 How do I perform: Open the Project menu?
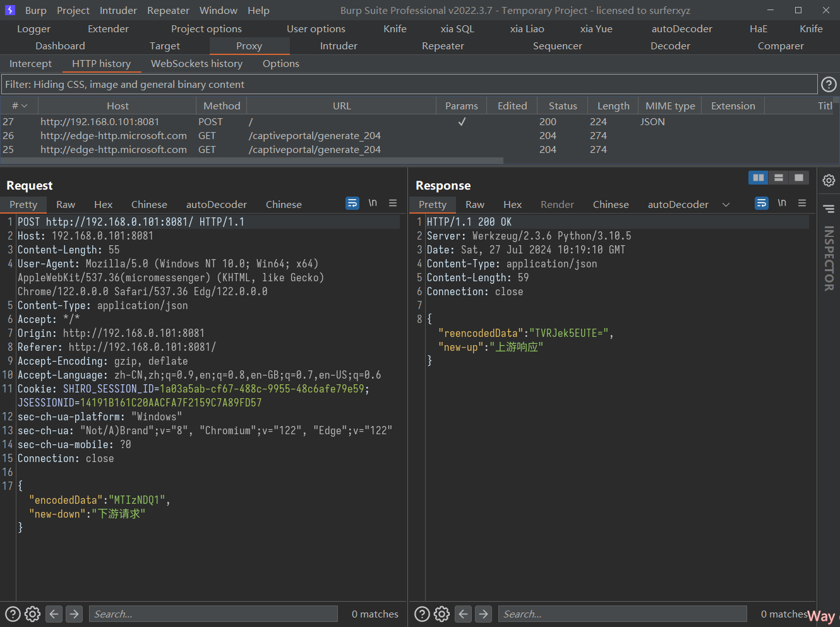(73, 10)
